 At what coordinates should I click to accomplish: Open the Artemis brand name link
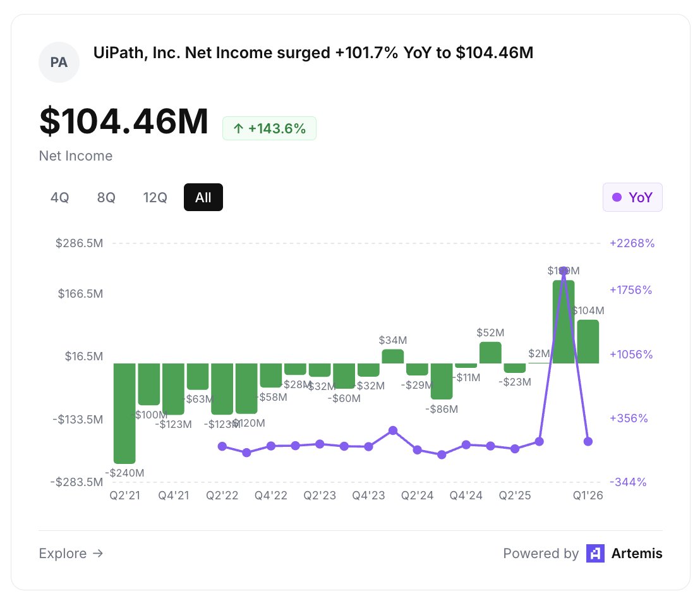point(637,554)
